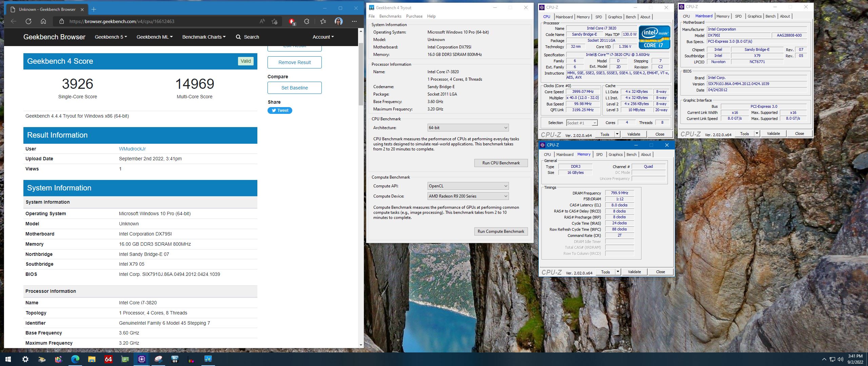Open File Explorer from the taskbar
868x366 pixels.
click(x=92, y=359)
